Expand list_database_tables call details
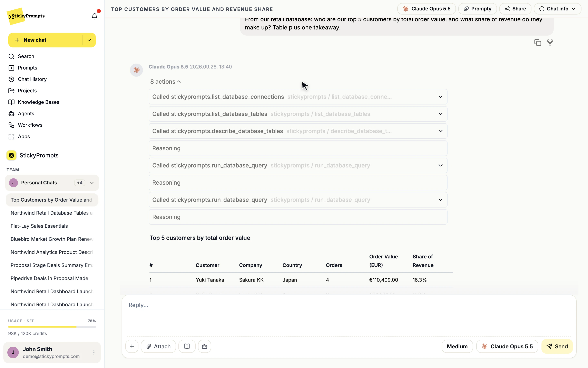The width and height of the screenshot is (588, 368). [x=298, y=114]
